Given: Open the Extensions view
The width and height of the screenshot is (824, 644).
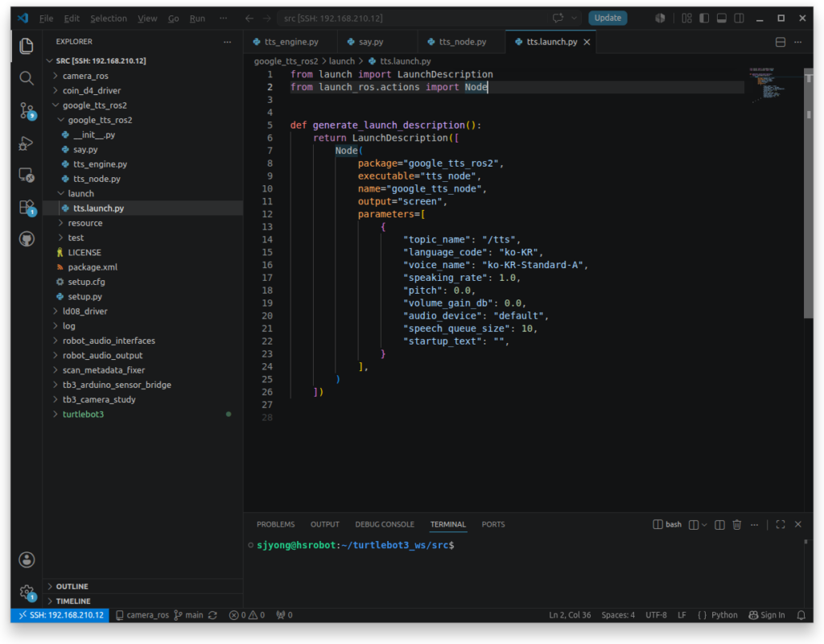Looking at the screenshot, I should [x=27, y=207].
